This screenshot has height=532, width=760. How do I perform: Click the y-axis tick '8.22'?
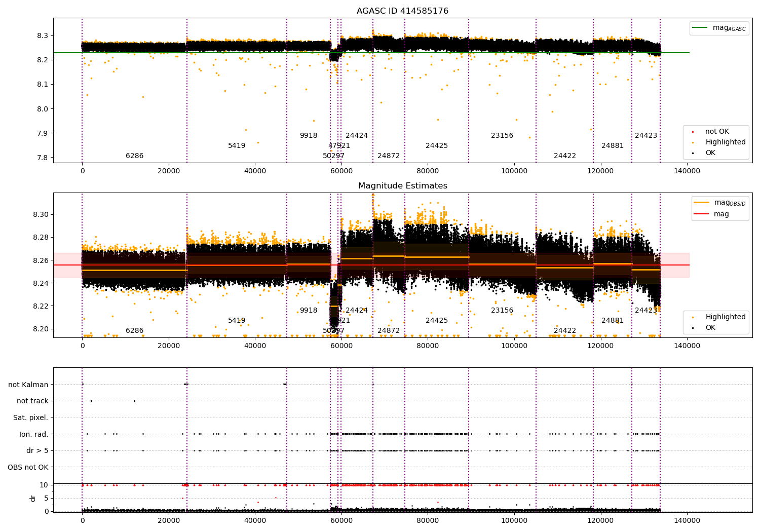coord(41,306)
